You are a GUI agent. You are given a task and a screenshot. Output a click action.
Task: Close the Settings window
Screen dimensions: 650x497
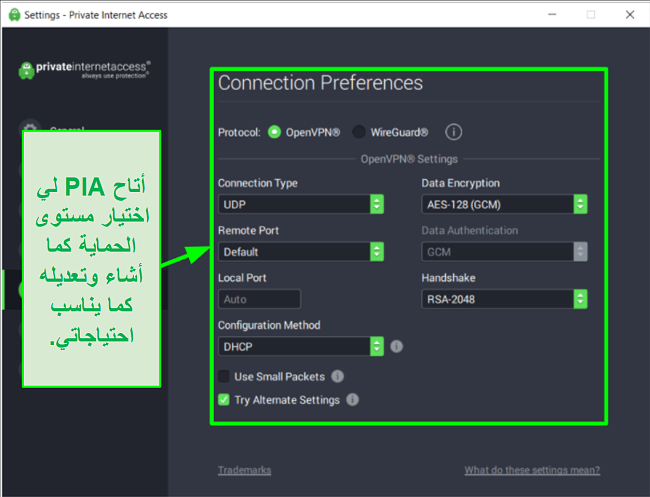(x=630, y=15)
